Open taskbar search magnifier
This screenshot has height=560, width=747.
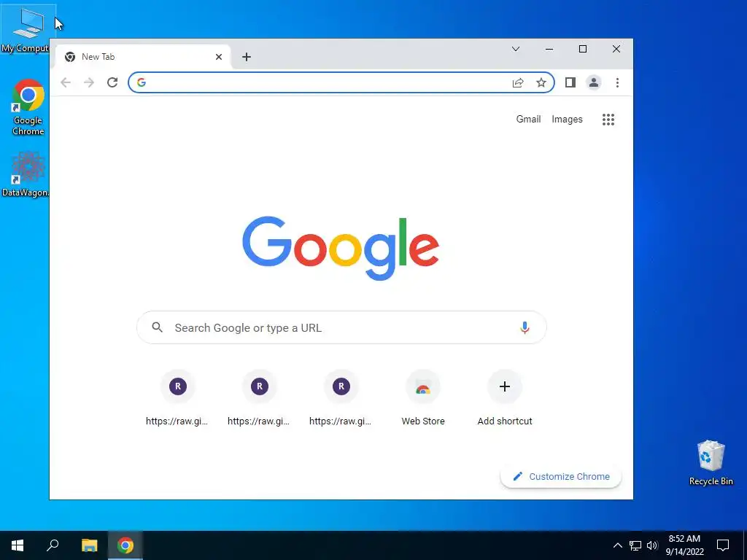pyautogui.click(x=53, y=545)
